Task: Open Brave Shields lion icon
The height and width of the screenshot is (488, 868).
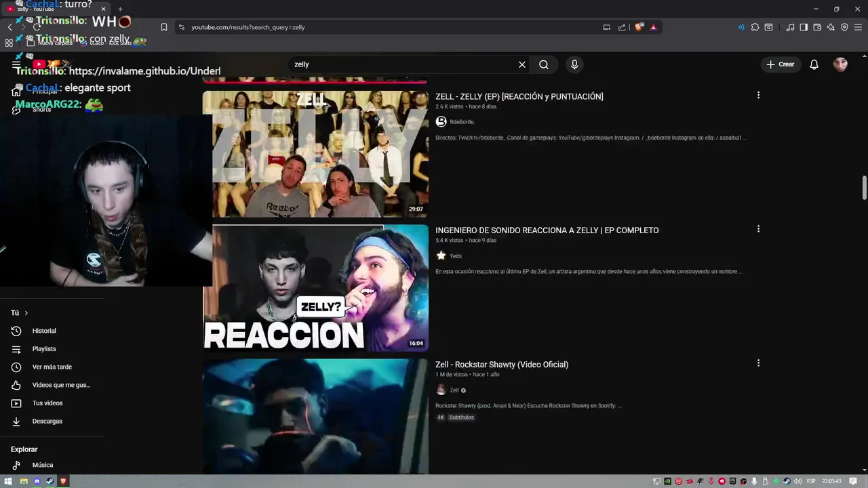Action: 639,27
